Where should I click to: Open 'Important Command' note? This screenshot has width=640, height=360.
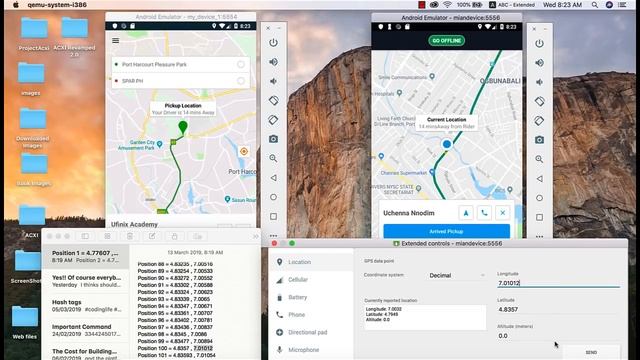pos(86,330)
